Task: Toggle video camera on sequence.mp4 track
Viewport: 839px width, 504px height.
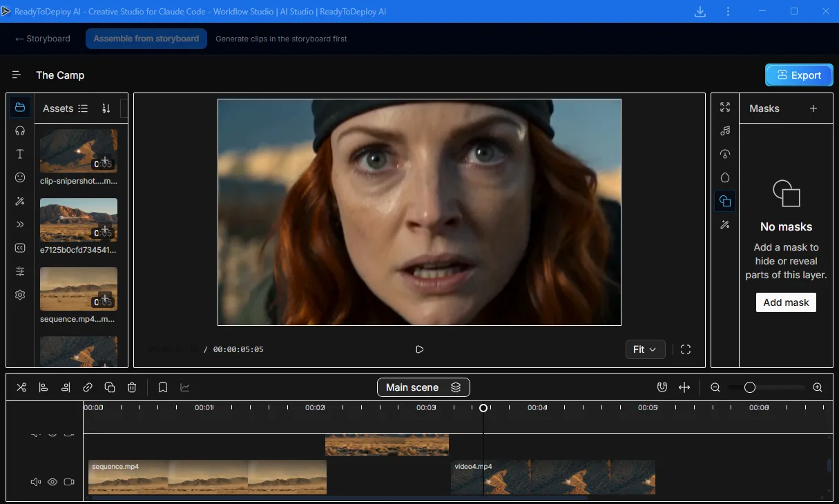Action: tap(69, 482)
